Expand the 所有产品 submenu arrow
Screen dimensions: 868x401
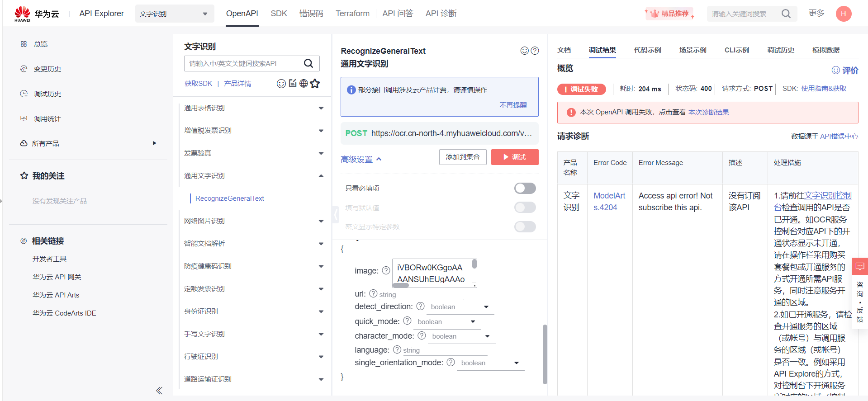[x=154, y=143]
